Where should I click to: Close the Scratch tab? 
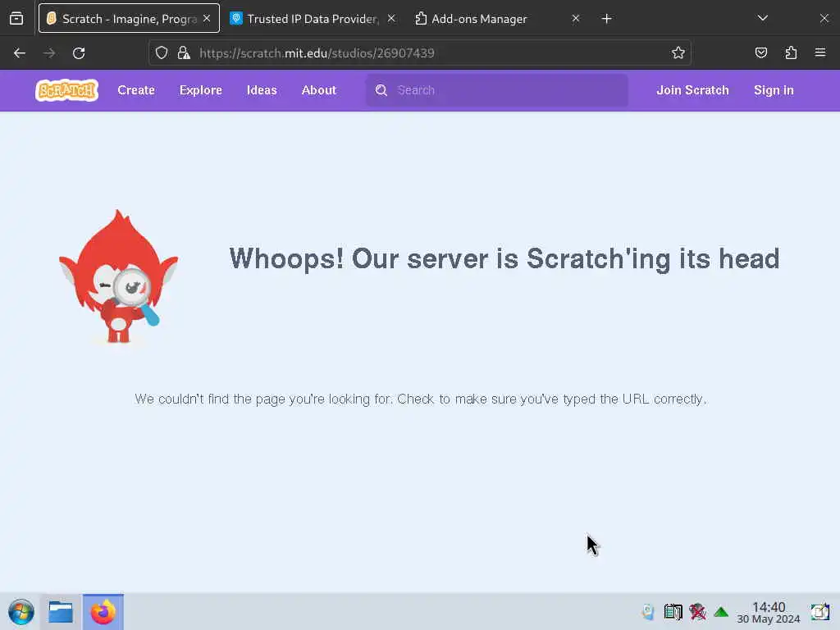[207, 18]
